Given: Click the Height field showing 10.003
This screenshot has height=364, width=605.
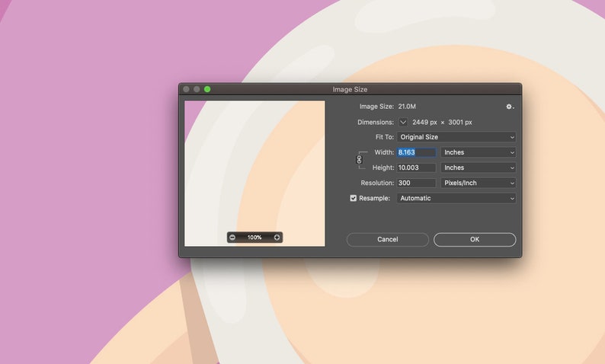Looking at the screenshot, I should tap(417, 168).
